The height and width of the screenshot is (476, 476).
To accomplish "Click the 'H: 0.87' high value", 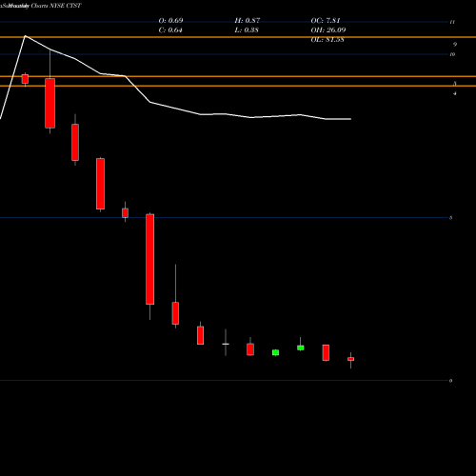I will click(248, 20).
